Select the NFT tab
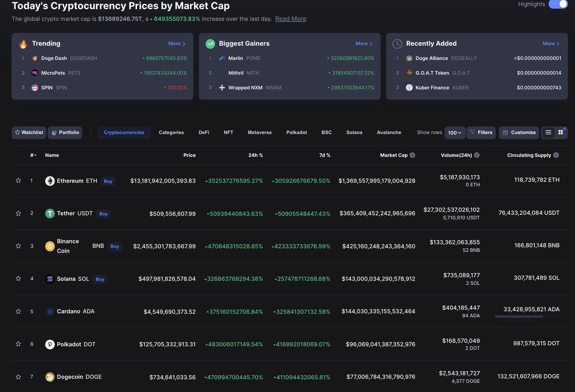 click(229, 133)
